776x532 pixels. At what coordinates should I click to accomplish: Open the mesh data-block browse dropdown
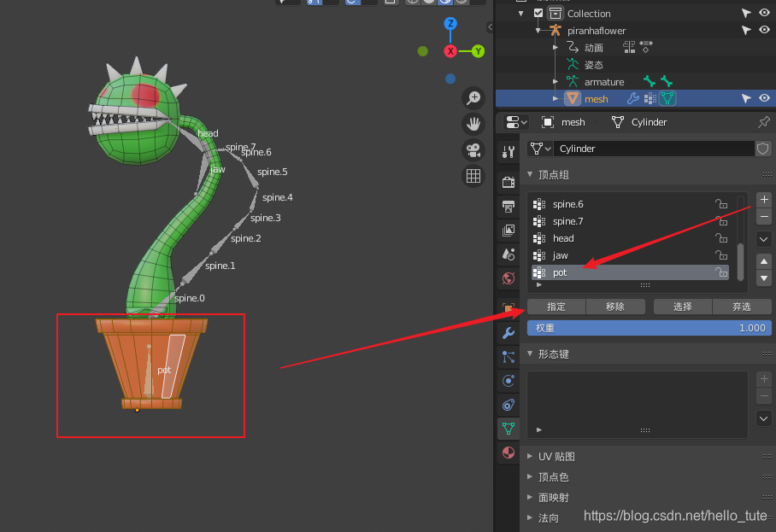coord(539,149)
